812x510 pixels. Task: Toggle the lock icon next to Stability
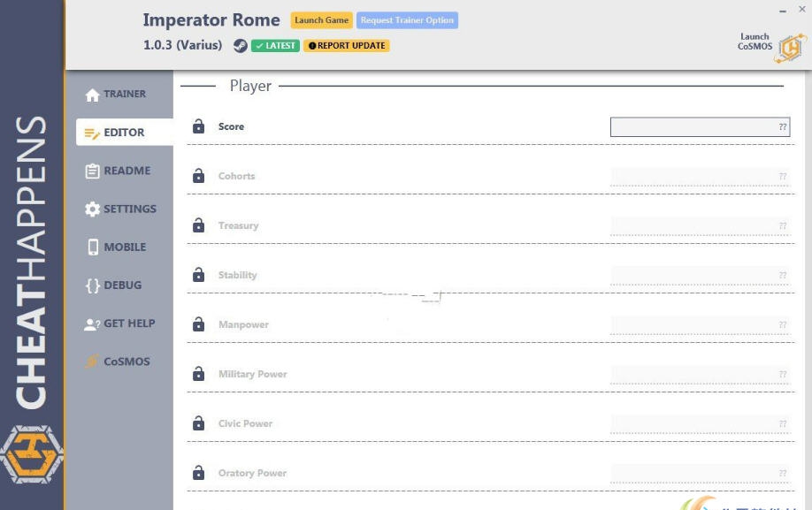[x=198, y=275]
